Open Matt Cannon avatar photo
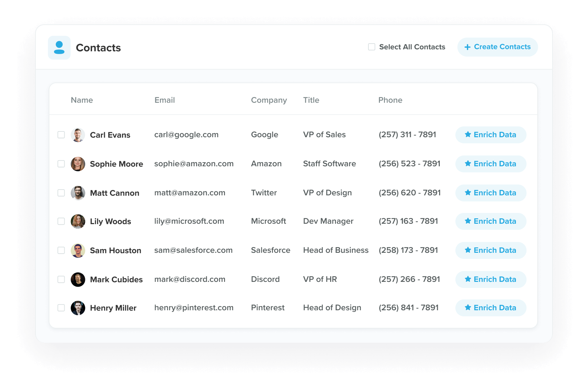Viewport: 588px width, 389px height. pos(78,193)
